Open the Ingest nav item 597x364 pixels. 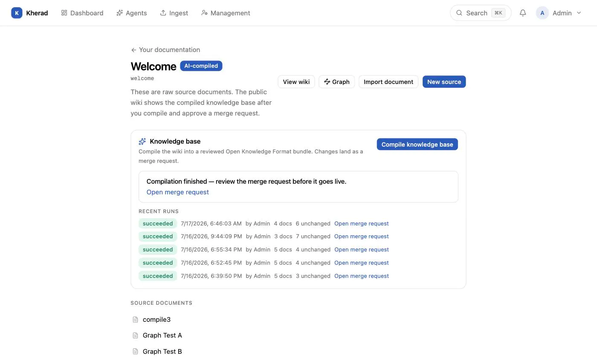[x=174, y=13]
